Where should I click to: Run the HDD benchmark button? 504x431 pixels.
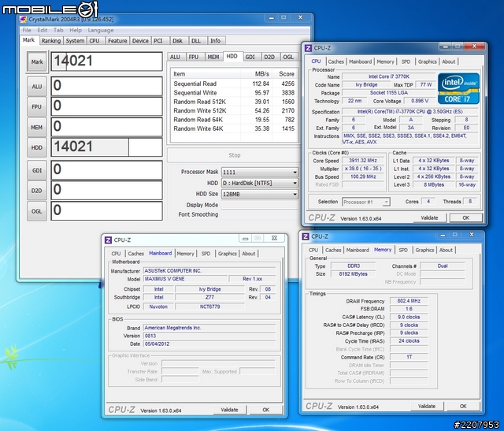coord(37,147)
